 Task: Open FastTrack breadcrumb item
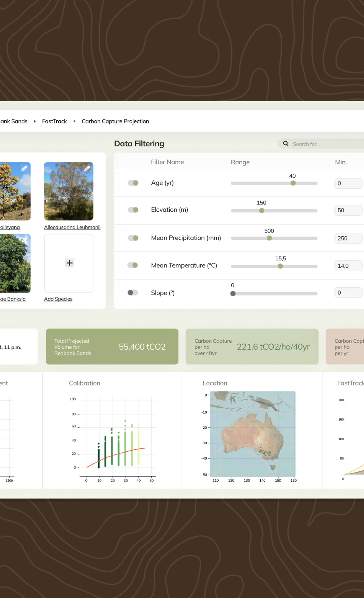pyautogui.click(x=54, y=121)
